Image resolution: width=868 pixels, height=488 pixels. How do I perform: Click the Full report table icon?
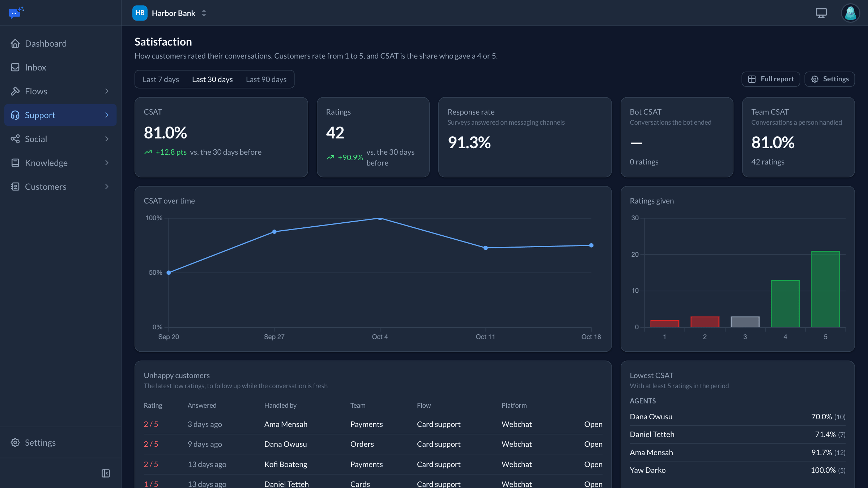752,79
